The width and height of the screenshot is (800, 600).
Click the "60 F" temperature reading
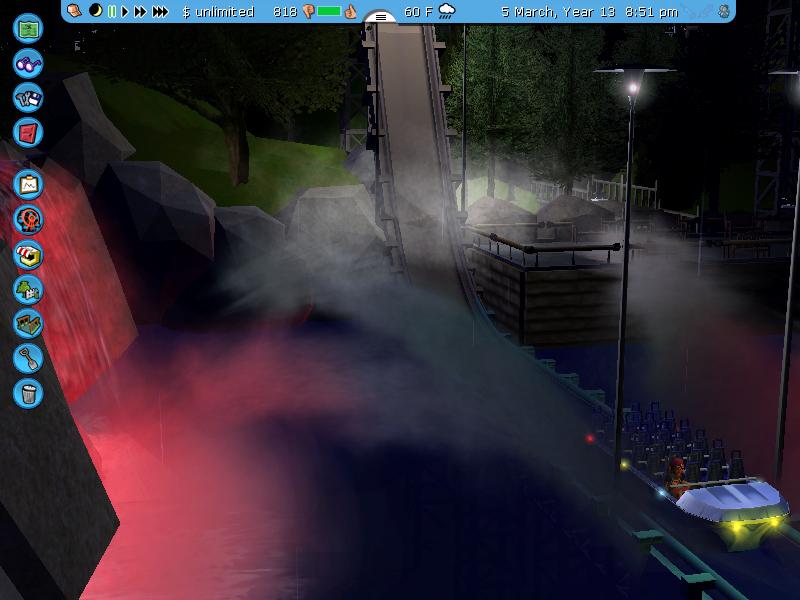click(418, 11)
